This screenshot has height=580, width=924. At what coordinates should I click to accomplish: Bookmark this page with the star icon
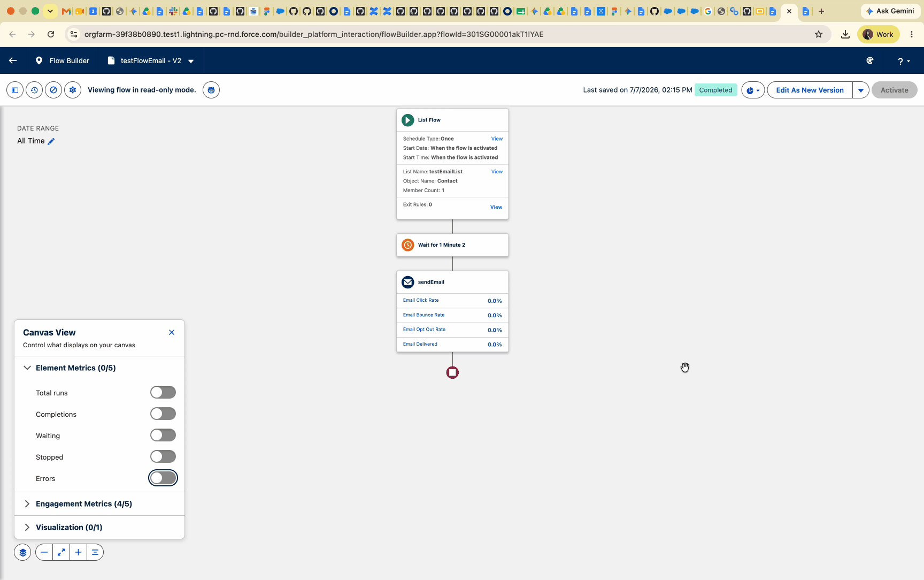point(819,34)
